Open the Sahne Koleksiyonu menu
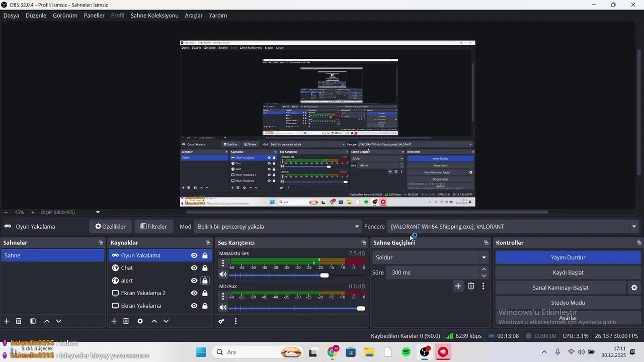644x362 pixels. pyautogui.click(x=154, y=16)
